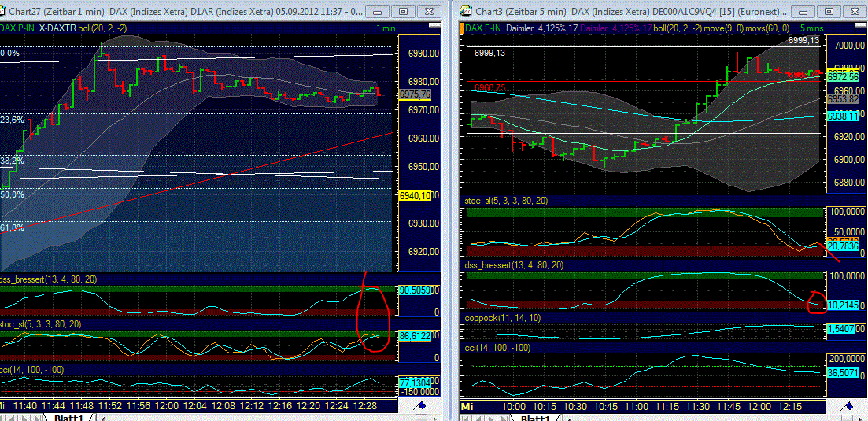Select the X-DAXTR legend label in Chart27
Viewport: 868px width, 421px height.
57,28
